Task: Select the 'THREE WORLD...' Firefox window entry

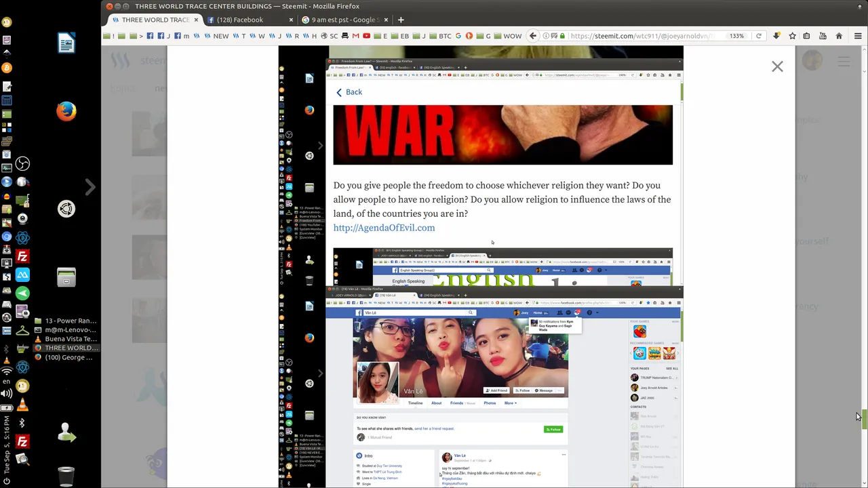Action: point(66,348)
